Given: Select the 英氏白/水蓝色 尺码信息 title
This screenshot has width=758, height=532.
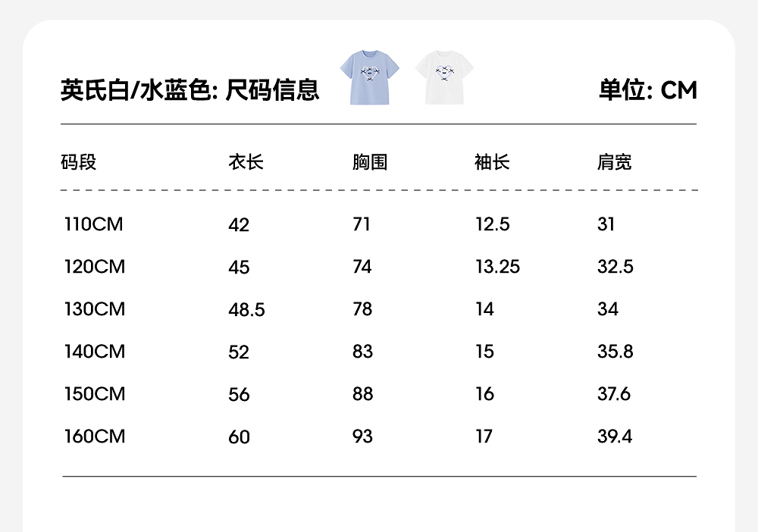Looking at the screenshot, I should (x=189, y=90).
